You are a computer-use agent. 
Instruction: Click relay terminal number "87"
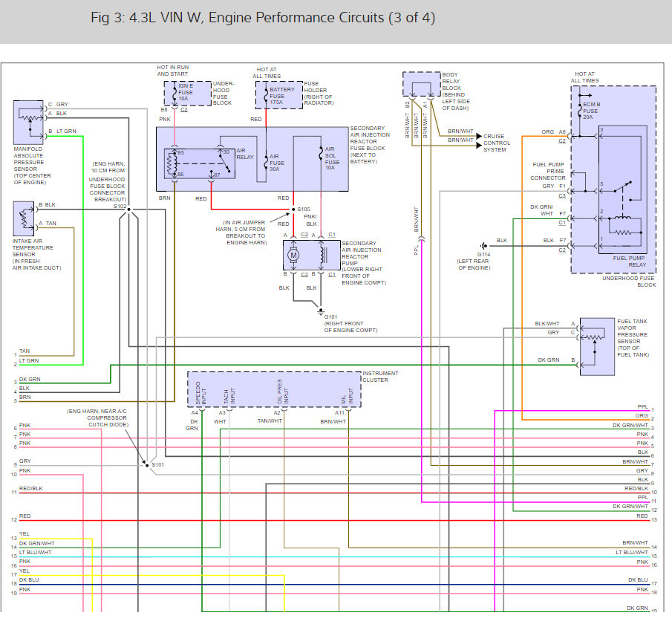pyautogui.click(x=217, y=175)
